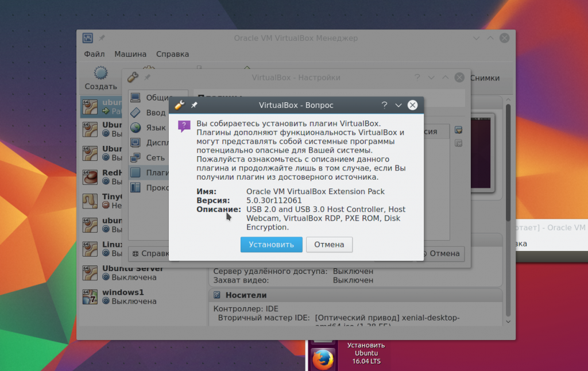Viewport: 588px width, 371px height.
Task: Open the Машина menu
Action: point(130,54)
